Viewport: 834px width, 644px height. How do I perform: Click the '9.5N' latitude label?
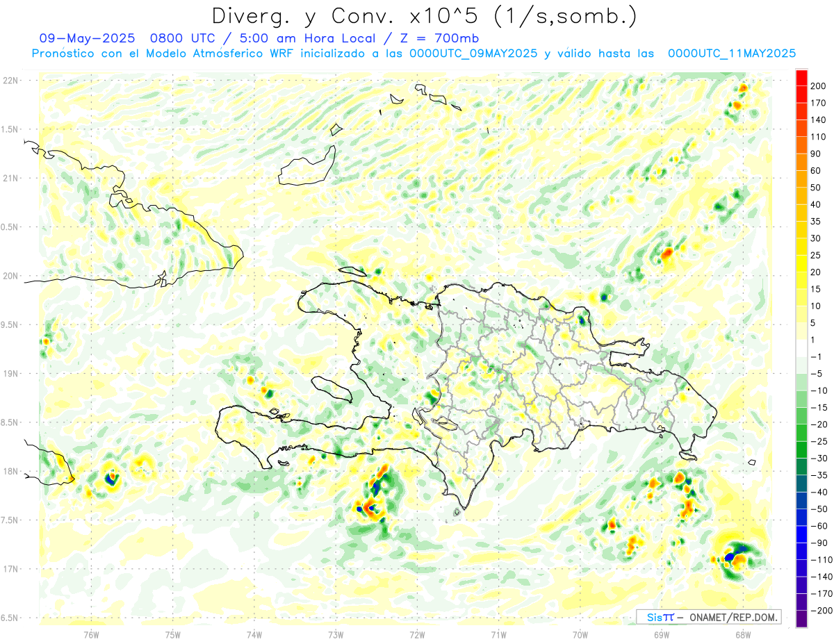(x=10, y=324)
